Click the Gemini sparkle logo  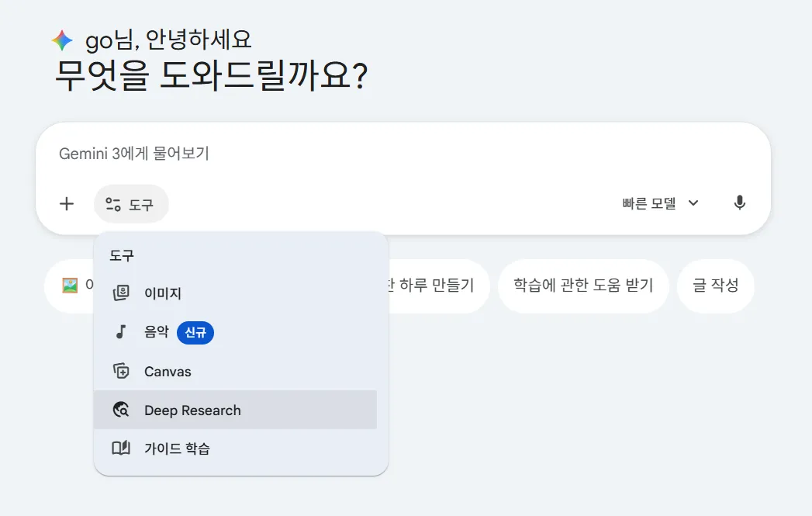click(x=63, y=40)
